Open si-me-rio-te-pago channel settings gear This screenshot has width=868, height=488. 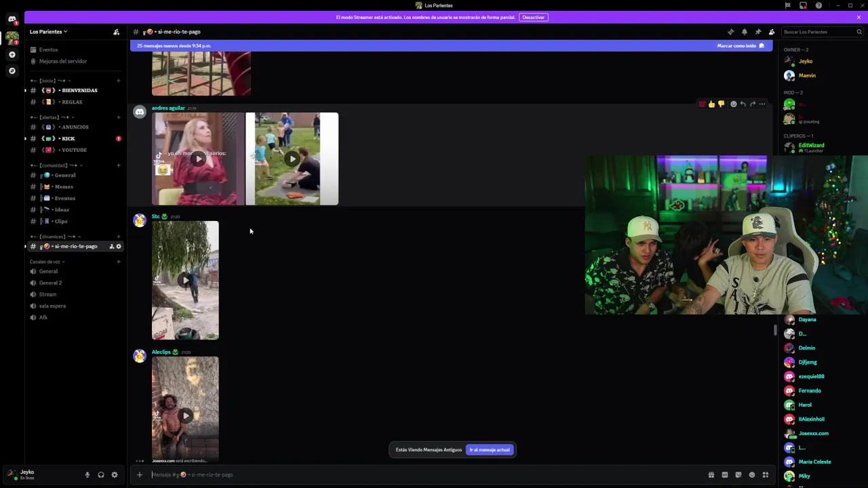(x=119, y=246)
